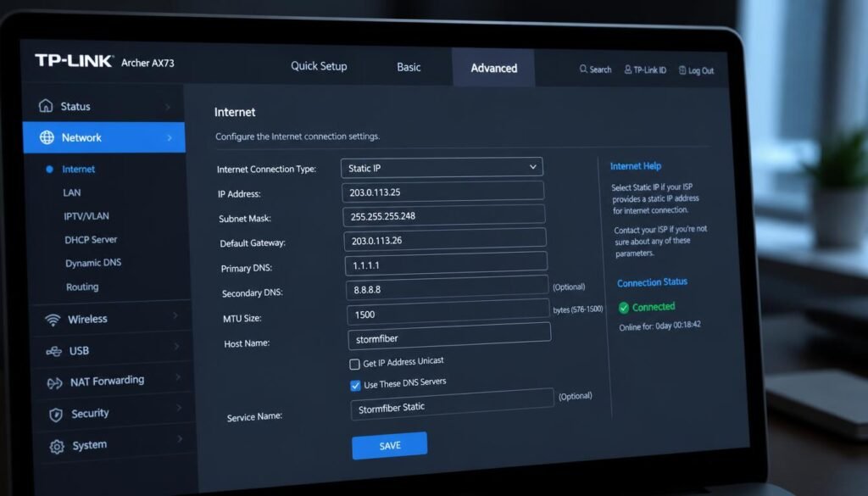Screen dimensions: 868x496
Task: Click the Primary DNS input field
Action: pos(446,264)
